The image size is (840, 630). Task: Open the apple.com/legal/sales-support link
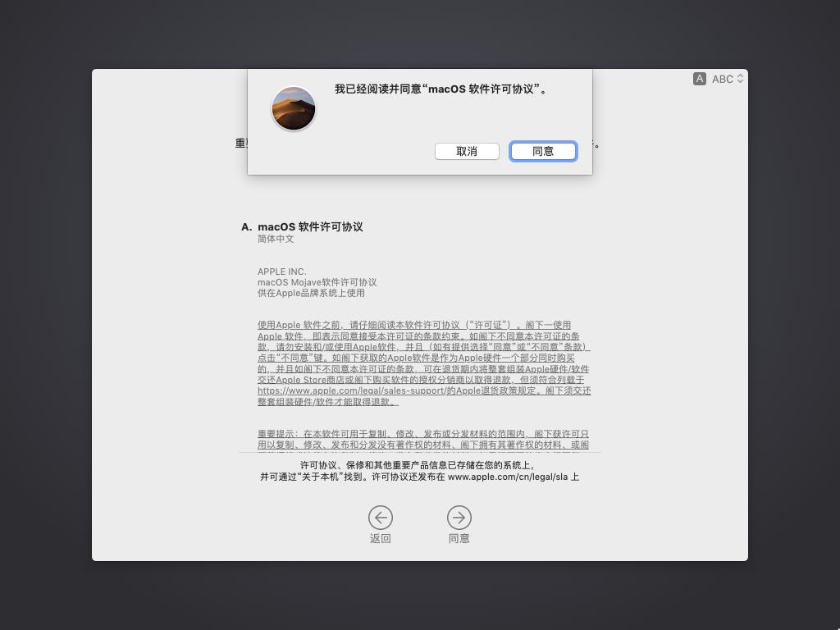click(351, 390)
